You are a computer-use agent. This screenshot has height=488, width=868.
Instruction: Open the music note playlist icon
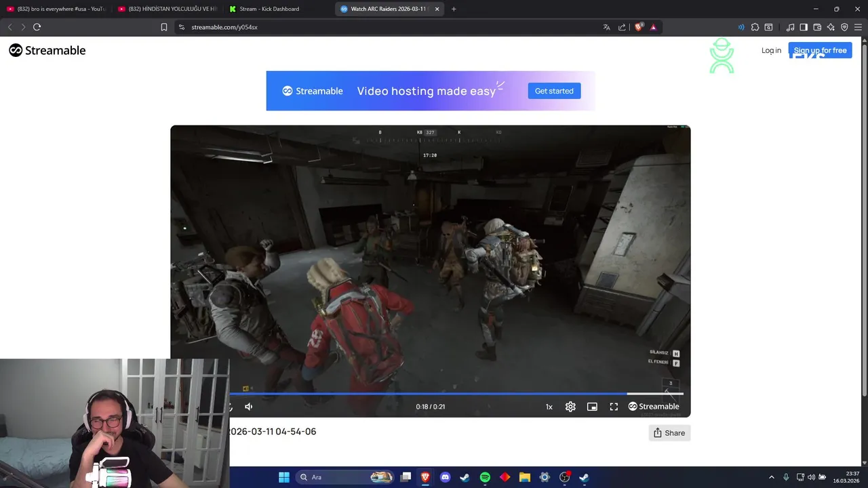pos(790,27)
